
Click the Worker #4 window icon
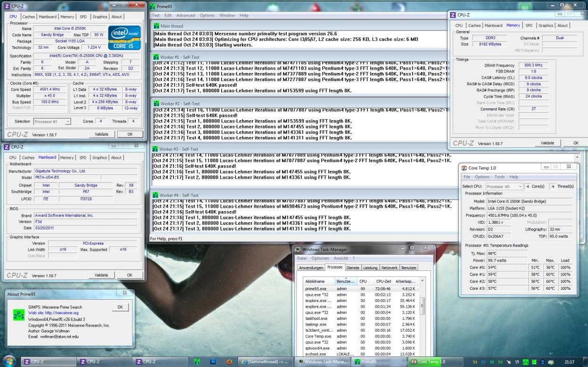(x=156, y=195)
